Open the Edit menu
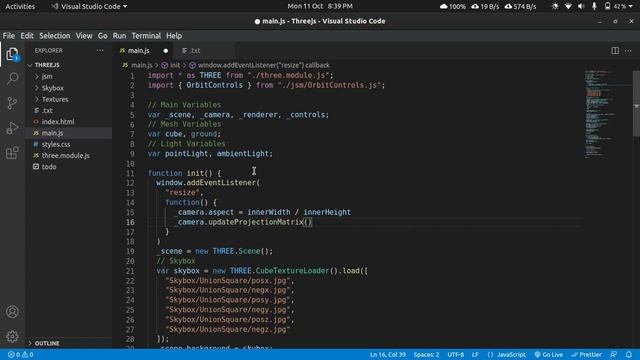 point(27,36)
